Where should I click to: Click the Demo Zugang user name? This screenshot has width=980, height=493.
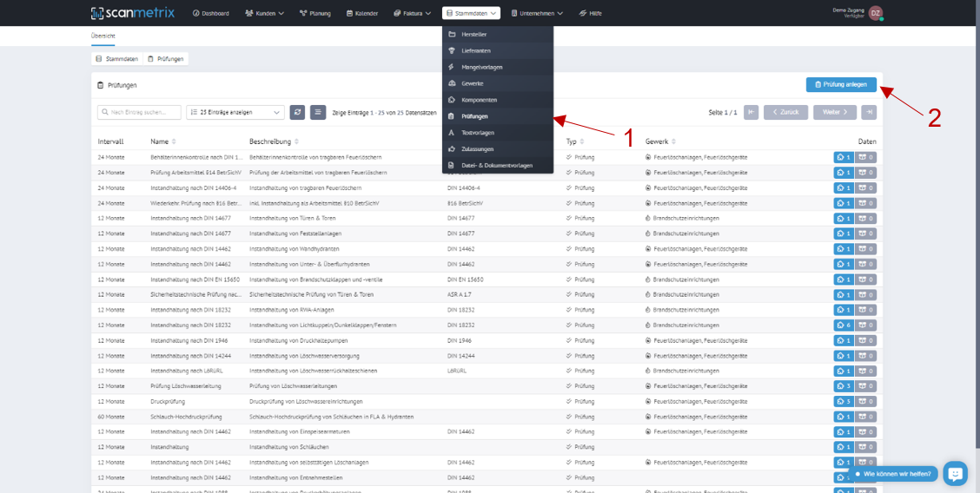click(848, 10)
